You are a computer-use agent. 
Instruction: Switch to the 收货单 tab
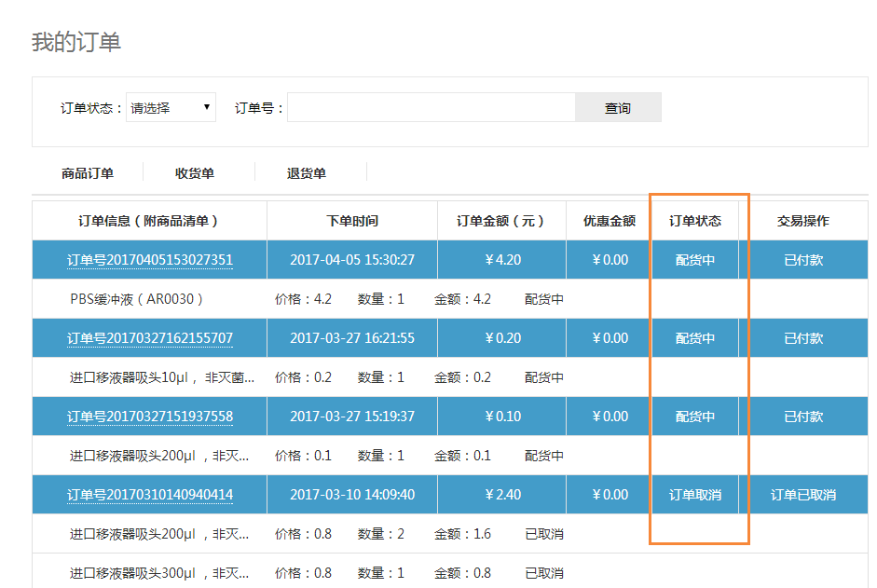(x=195, y=173)
